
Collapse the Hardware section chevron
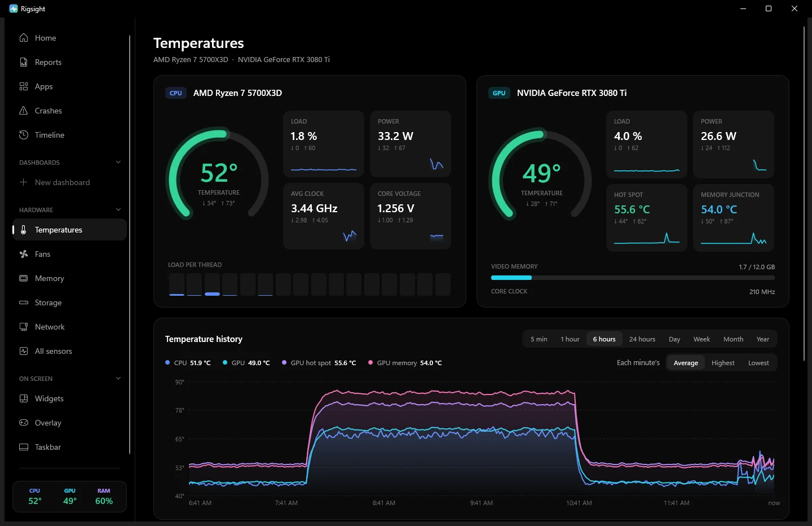(118, 210)
